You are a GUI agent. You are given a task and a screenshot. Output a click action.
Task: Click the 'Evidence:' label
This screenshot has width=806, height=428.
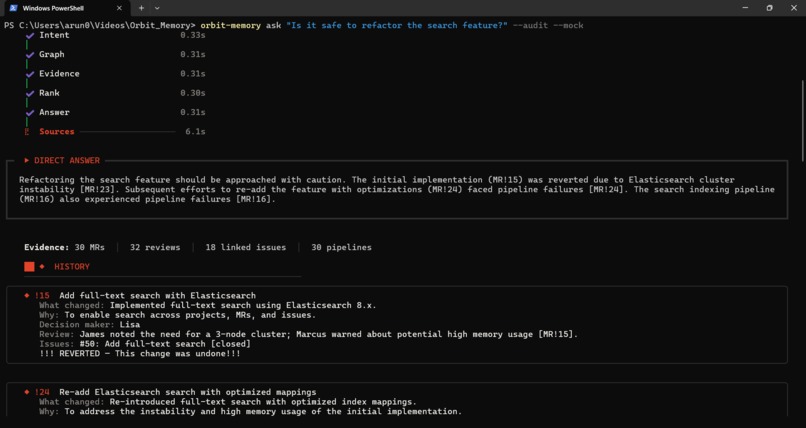pos(47,248)
